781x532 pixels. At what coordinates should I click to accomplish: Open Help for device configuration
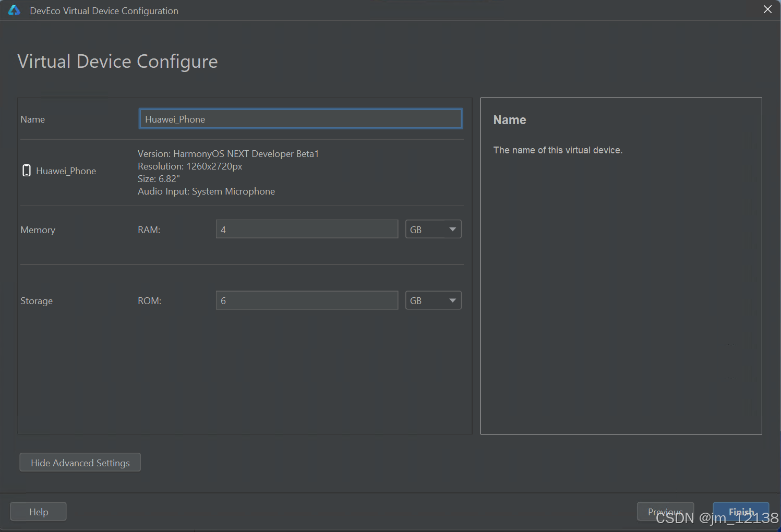click(x=39, y=512)
